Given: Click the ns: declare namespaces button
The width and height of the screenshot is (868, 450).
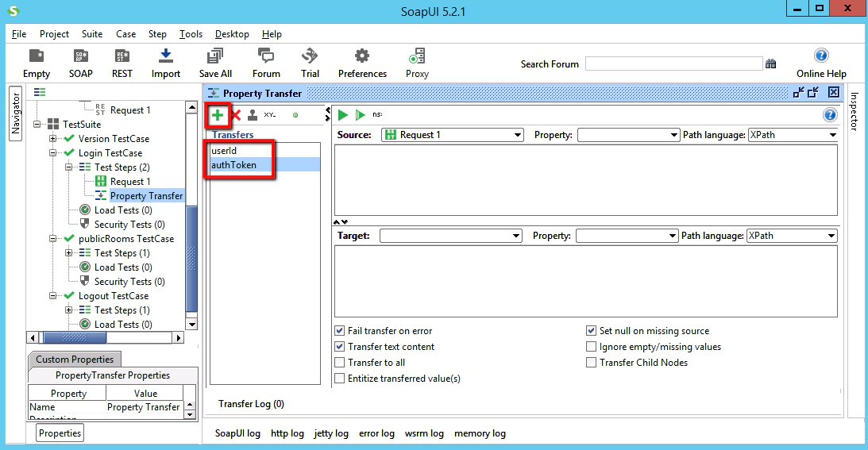Looking at the screenshot, I should (377, 114).
